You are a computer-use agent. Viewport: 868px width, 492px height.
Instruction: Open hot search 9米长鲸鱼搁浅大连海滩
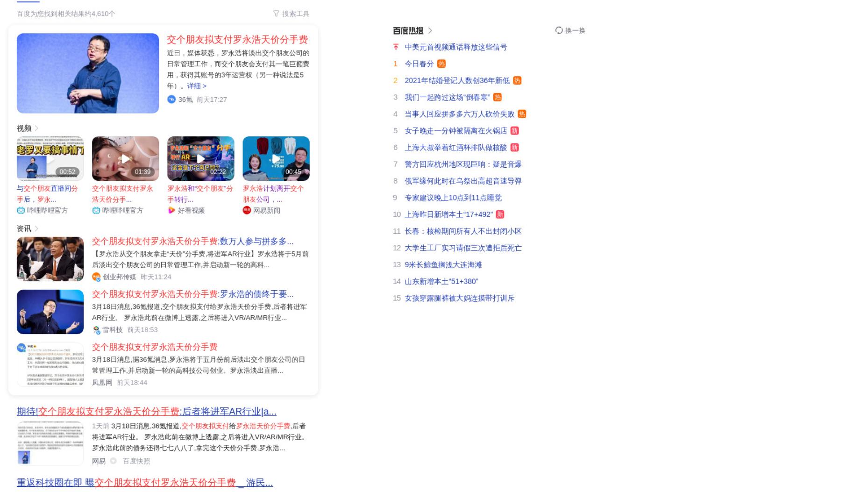pyautogui.click(x=443, y=265)
